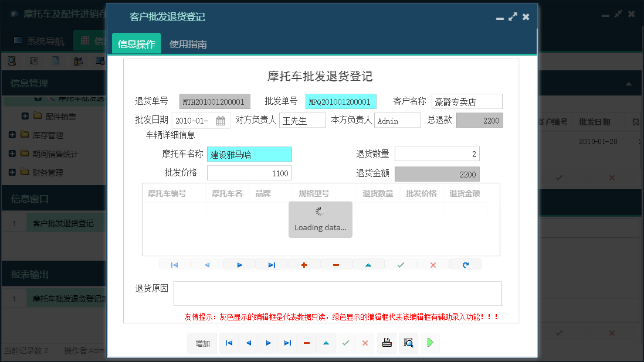644x362 pixels.
Task: Click the orange plus icon to insert detail record
Action: (x=304, y=264)
